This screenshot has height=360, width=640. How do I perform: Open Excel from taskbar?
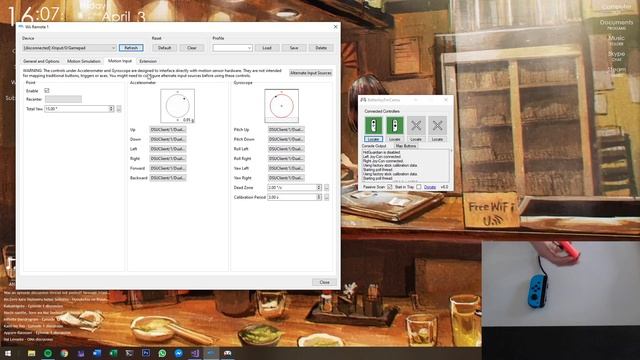pos(113,353)
